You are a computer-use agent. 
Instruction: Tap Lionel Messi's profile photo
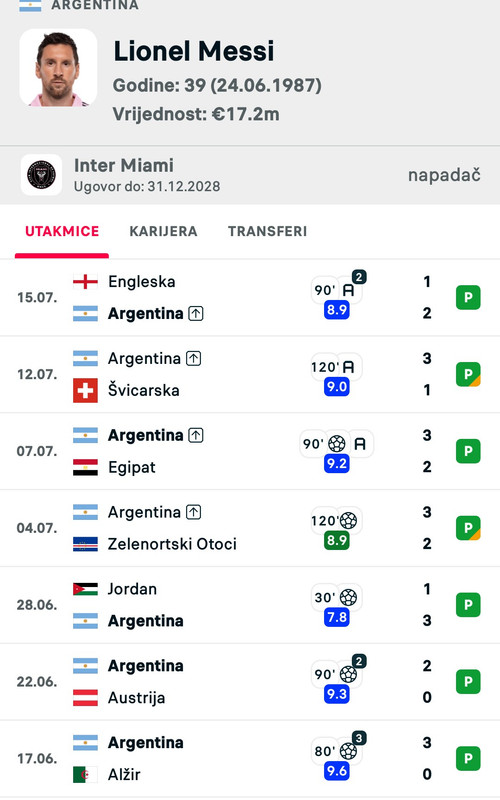tap(58, 68)
